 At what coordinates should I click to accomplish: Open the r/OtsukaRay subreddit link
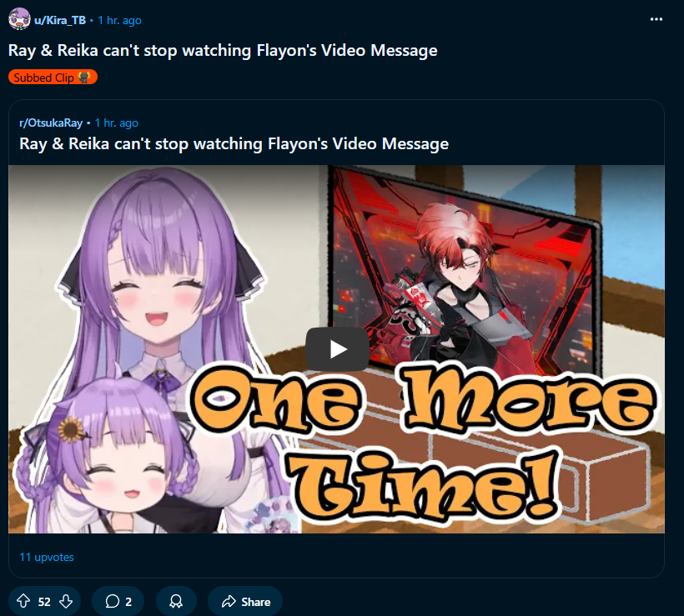click(51, 123)
